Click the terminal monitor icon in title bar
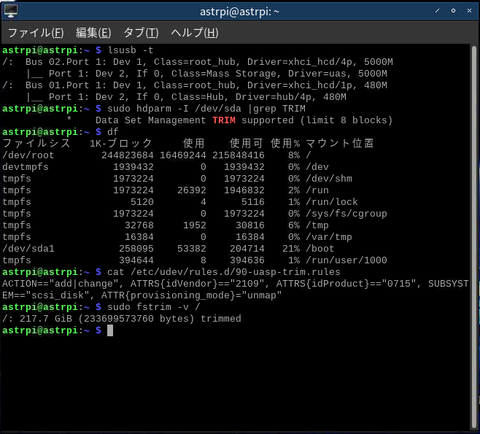 [x=11, y=11]
